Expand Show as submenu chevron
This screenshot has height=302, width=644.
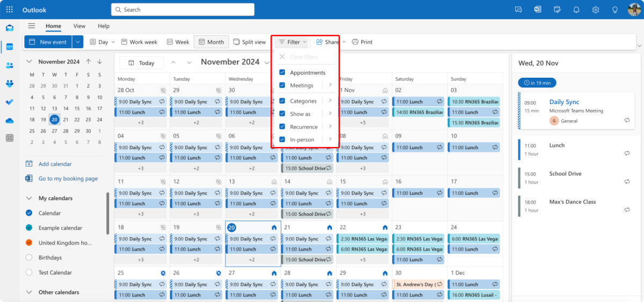(330, 114)
